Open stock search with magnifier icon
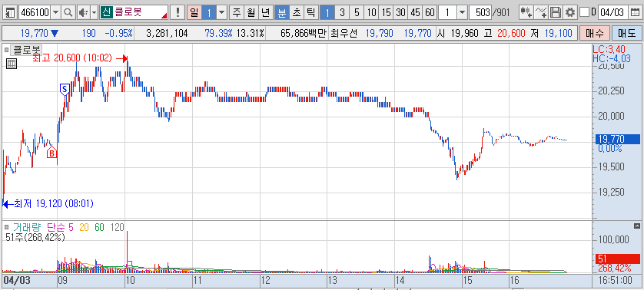This screenshot has width=644, height=290. tap(68, 13)
